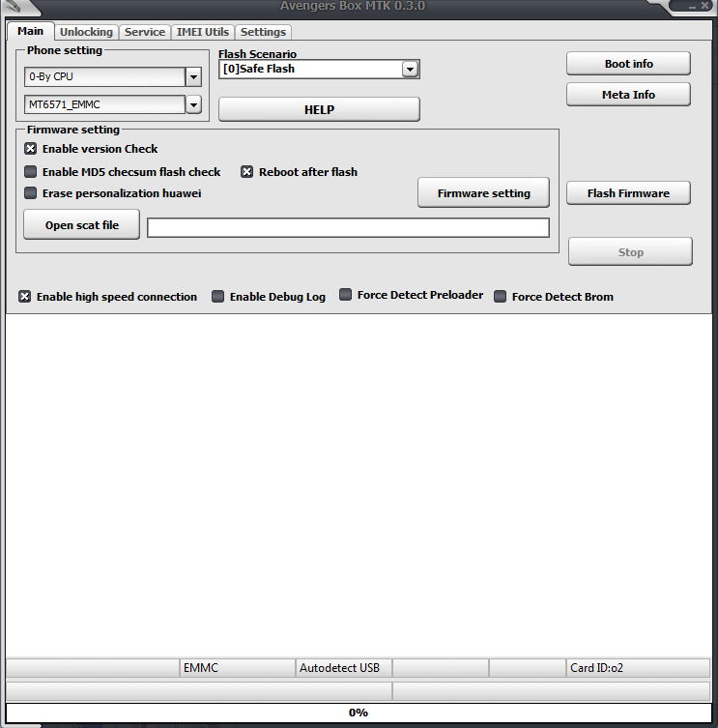The image size is (718, 728).
Task: Click the Stop button
Action: coord(630,252)
